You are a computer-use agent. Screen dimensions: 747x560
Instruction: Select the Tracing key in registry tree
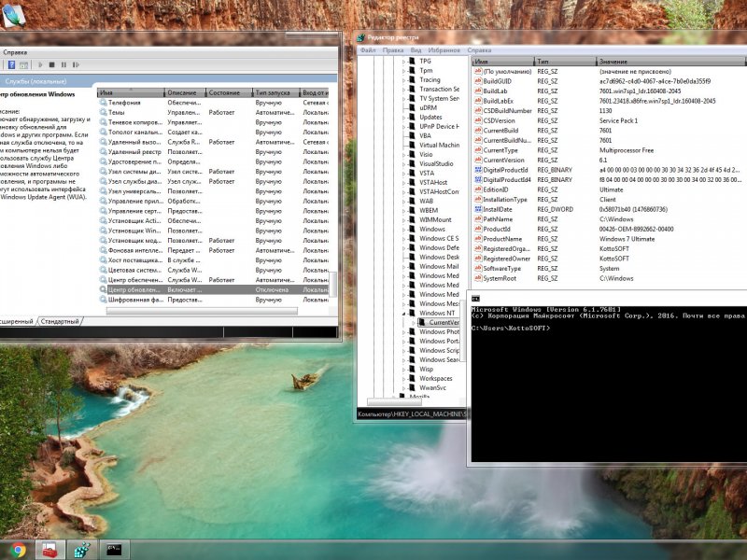tap(430, 80)
